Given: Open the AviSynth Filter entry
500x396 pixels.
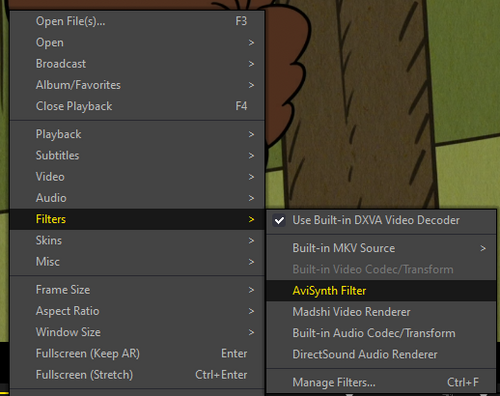Looking at the screenshot, I should pyautogui.click(x=381, y=291).
